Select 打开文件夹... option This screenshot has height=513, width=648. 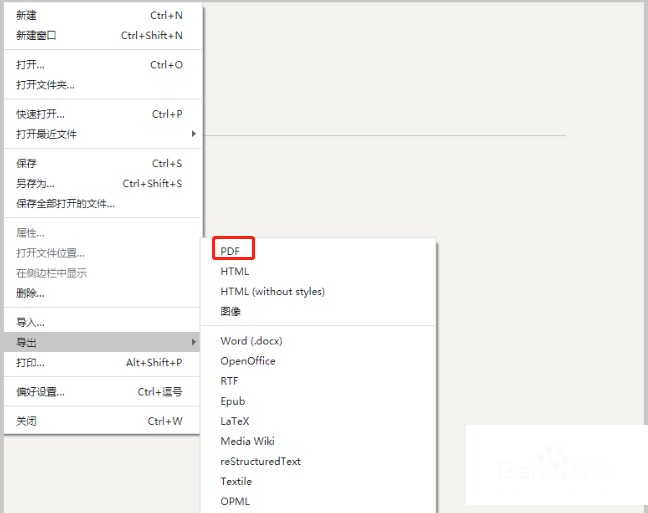[102, 85]
